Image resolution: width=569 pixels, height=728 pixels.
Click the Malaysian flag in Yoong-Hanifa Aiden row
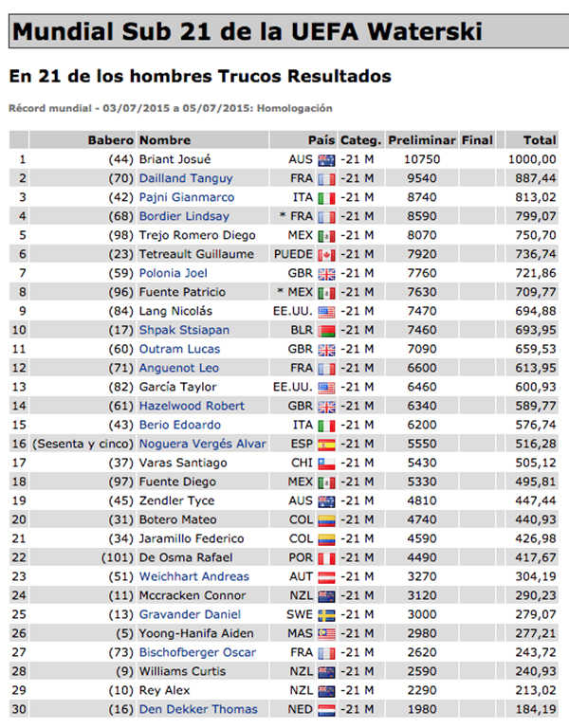[326, 633]
